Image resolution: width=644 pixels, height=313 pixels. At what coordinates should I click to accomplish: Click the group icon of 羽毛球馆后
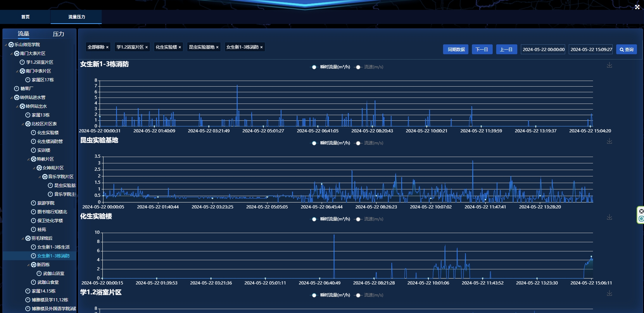tap(28, 238)
